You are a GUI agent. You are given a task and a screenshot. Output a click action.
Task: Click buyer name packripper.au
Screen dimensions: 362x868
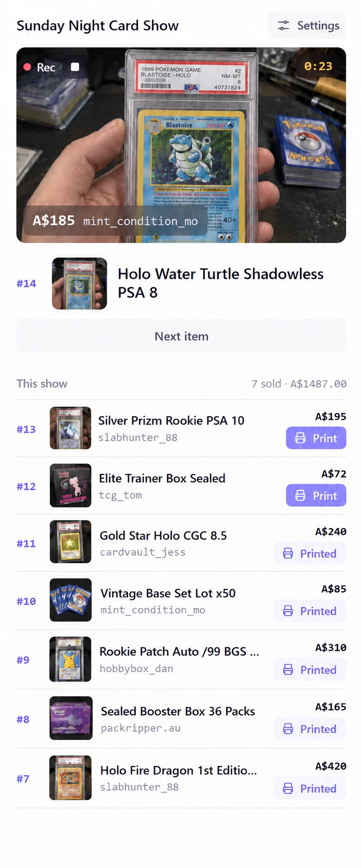(x=141, y=728)
